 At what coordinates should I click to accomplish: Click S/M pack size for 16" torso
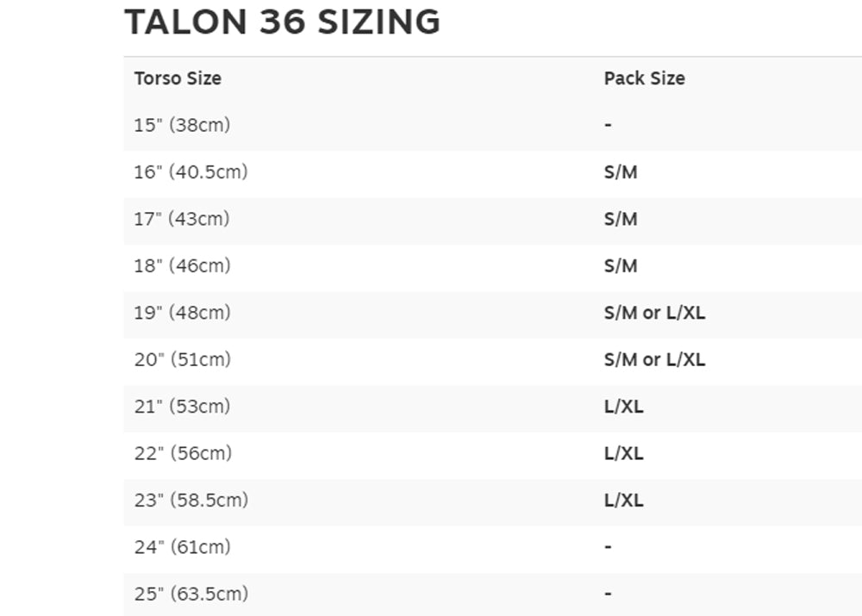pyautogui.click(x=621, y=172)
